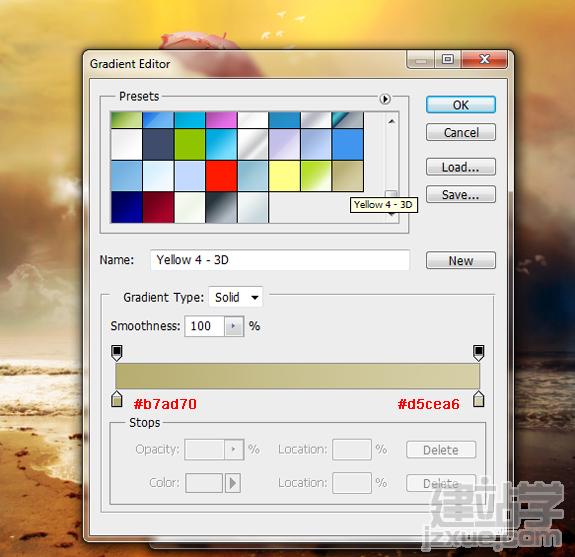The image size is (575, 557).
Task: Select the left opacity stop above gradient
Action: (x=117, y=353)
